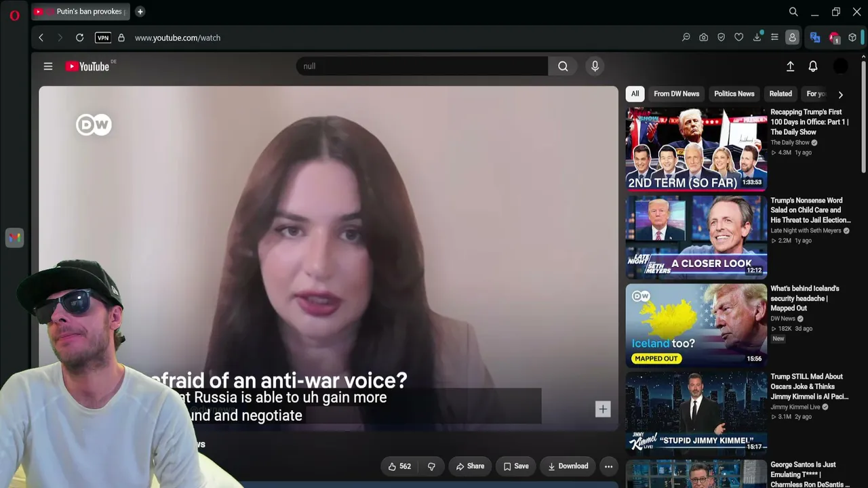Viewport: 868px width, 488px height.
Task: Open the "Iceland too?" Mapped Out thumbnail
Action: pos(696,325)
